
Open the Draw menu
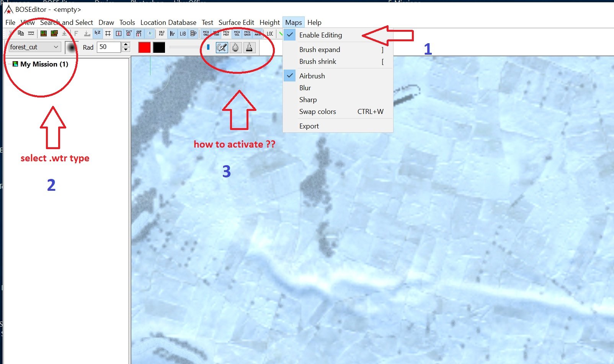(106, 23)
